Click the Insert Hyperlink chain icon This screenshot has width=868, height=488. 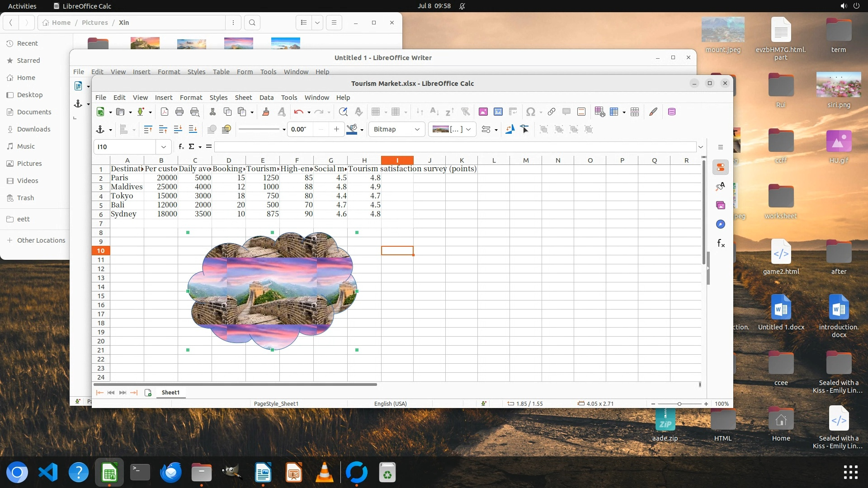point(552,112)
